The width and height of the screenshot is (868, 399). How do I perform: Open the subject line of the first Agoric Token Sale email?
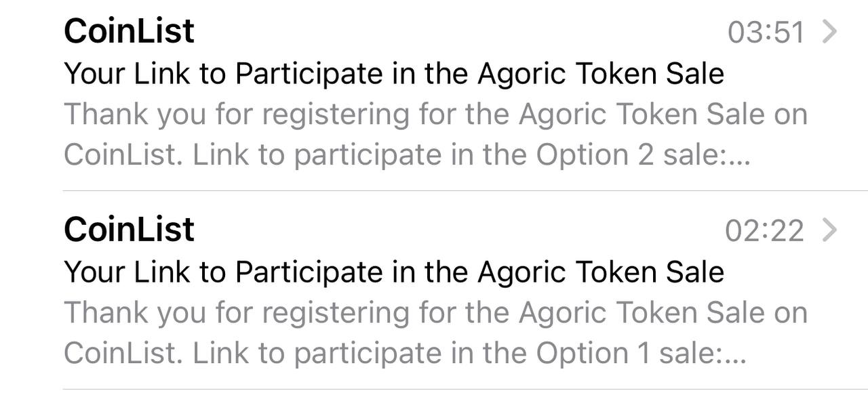(x=394, y=74)
